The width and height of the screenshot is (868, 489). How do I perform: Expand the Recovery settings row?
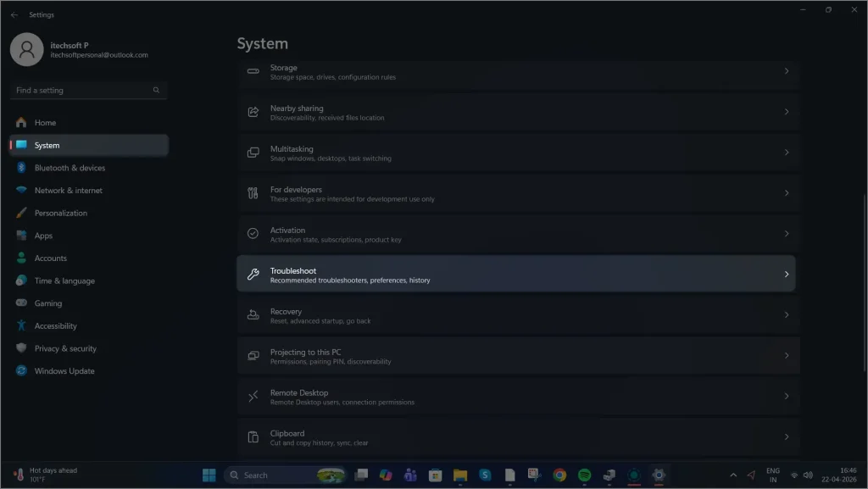point(515,314)
